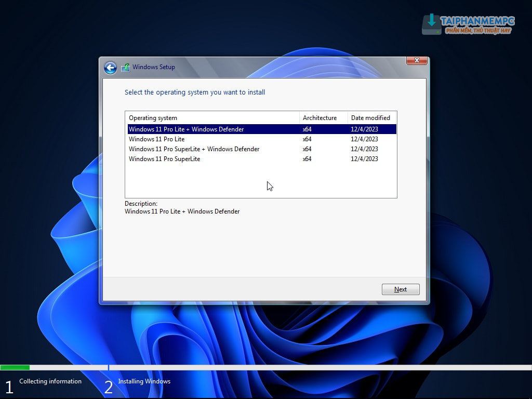Click the green setup progress bar segment
This screenshot has width=532, height=399.
click(x=15, y=368)
